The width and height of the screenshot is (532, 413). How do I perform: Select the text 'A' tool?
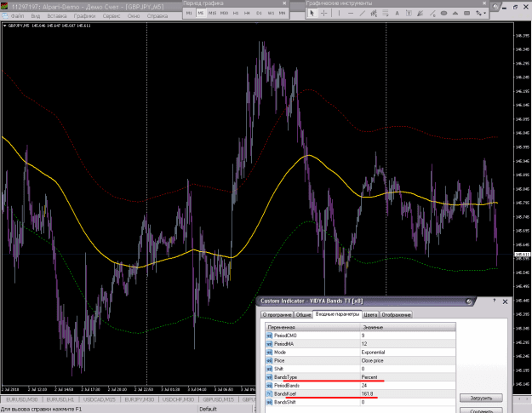tap(397, 14)
